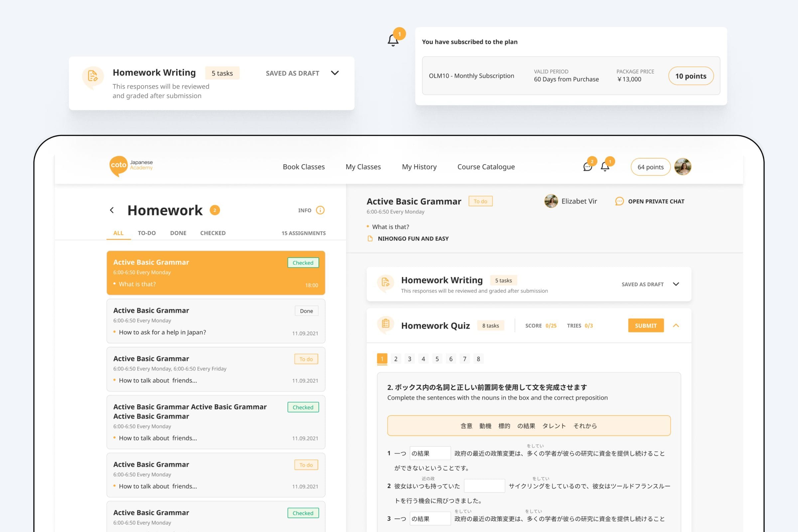Open the chat messages icon in header
Viewport: 798px width, 532px height.
click(x=588, y=167)
